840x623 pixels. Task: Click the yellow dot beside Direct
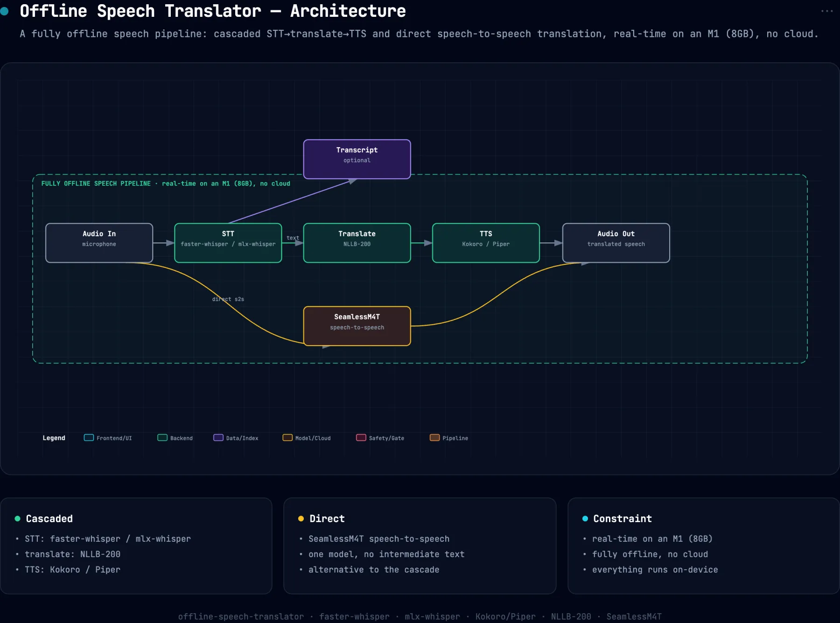(x=301, y=518)
